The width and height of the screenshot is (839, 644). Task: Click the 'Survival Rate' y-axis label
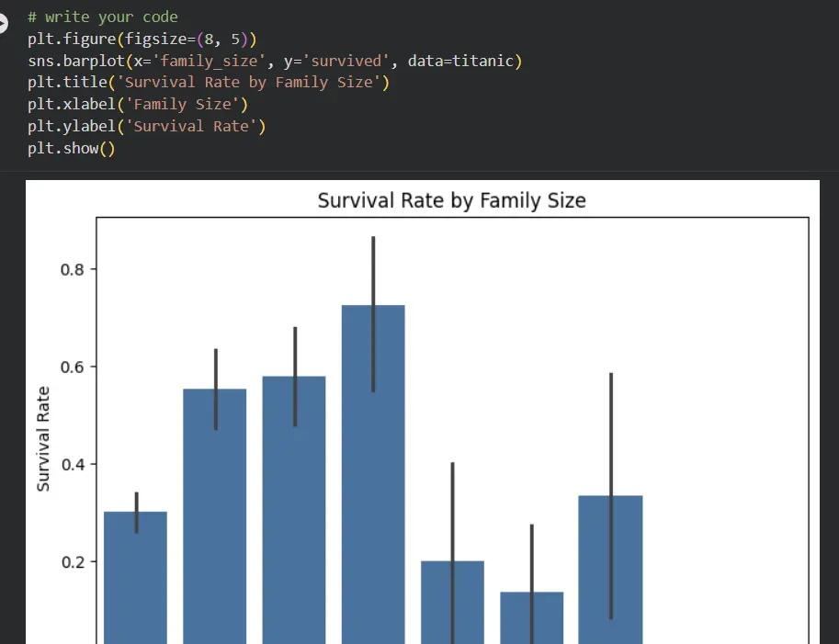[43, 438]
